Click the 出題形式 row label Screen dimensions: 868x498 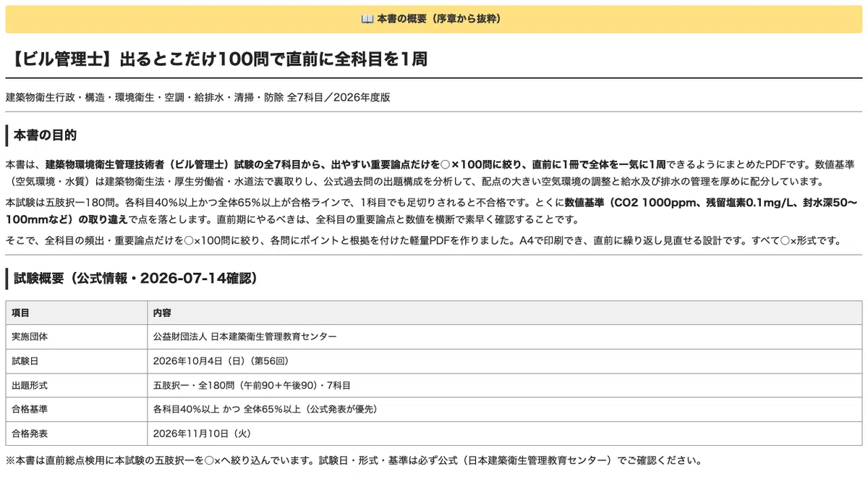click(77, 385)
